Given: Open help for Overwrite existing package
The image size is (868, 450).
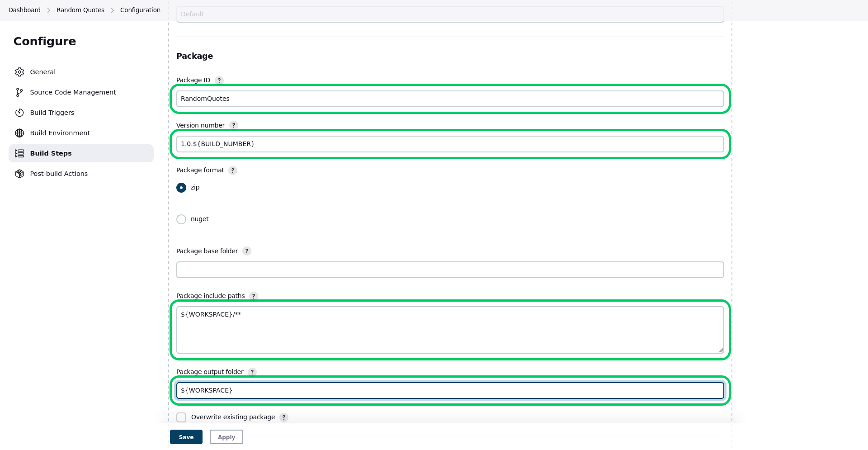Looking at the screenshot, I should 284,417.
